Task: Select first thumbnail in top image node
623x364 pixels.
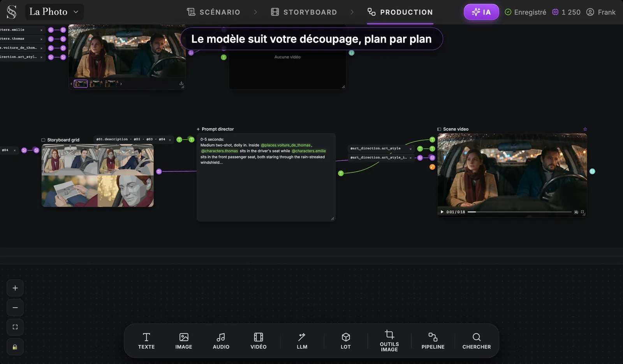Action: 81,84
